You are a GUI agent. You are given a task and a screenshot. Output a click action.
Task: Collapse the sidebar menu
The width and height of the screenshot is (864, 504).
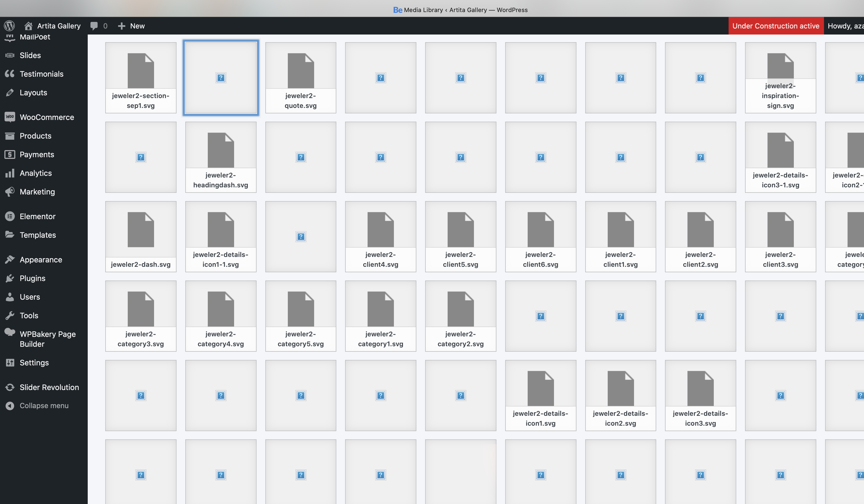pos(44,406)
